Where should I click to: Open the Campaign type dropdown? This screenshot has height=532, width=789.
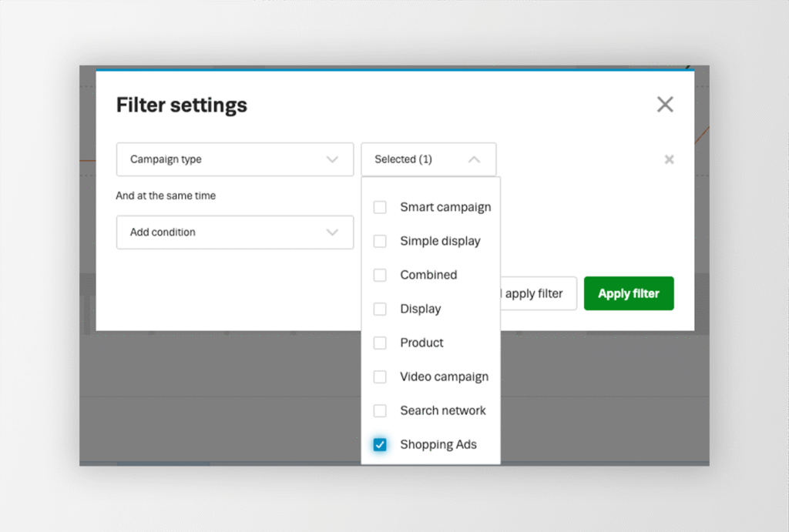(235, 159)
